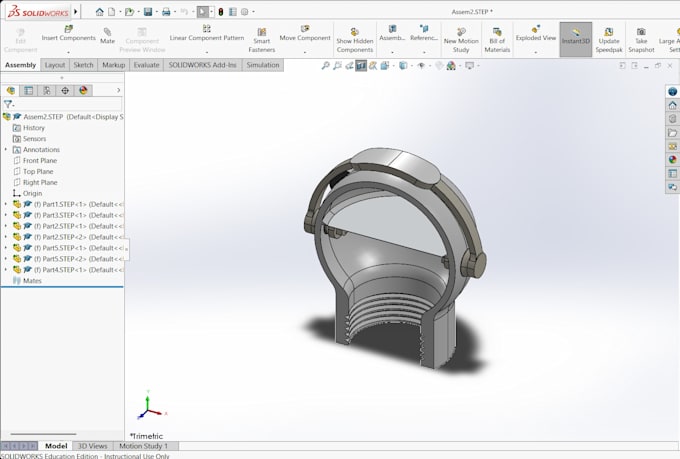Create a new document with the New icon
This screenshot has height=459, width=680.
pos(111,12)
